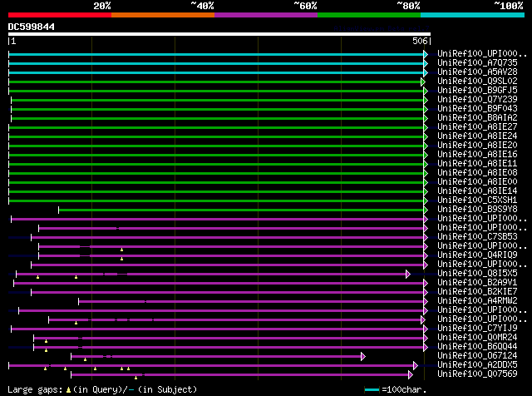Click the purple alignment bar for O67124
This screenshot has height=396, width=532.
(x=216, y=356)
